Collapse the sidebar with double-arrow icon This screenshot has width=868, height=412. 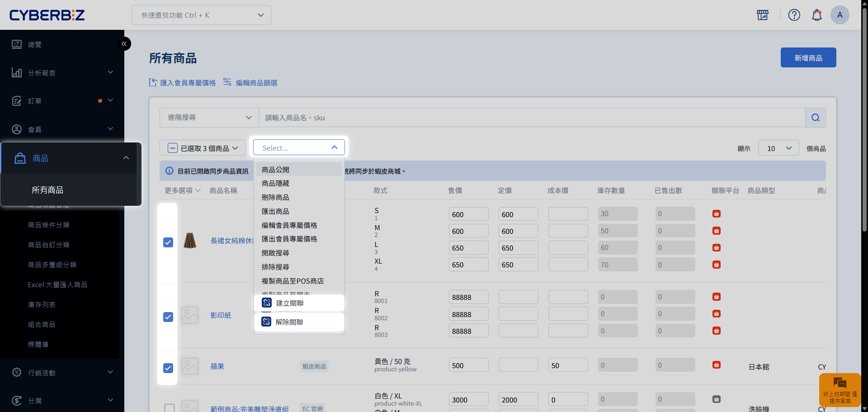tap(124, 44)
